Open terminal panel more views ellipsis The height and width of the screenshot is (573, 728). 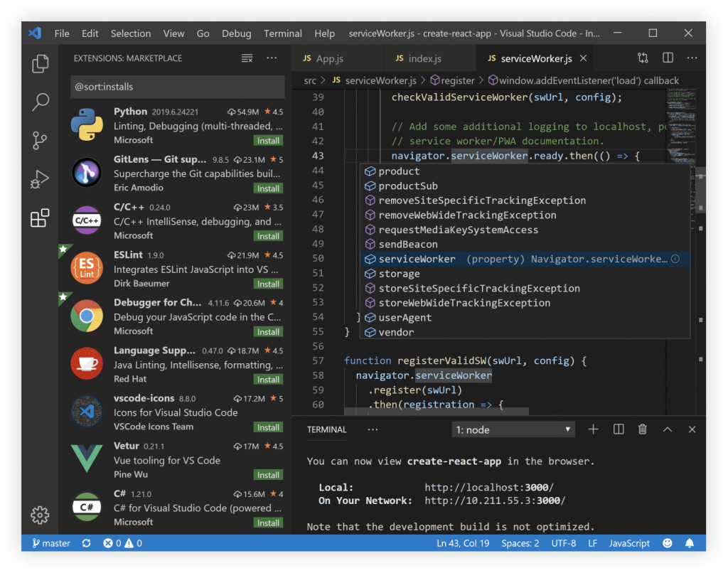click(x=373, y=429)
